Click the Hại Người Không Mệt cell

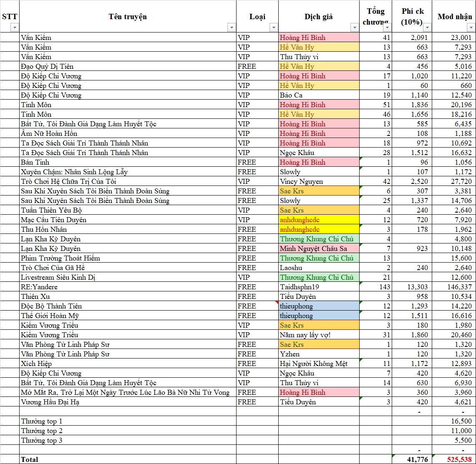319,364
